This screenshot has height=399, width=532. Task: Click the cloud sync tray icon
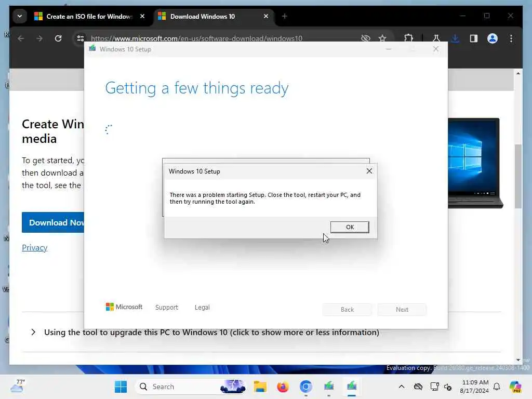pos(418,387)
